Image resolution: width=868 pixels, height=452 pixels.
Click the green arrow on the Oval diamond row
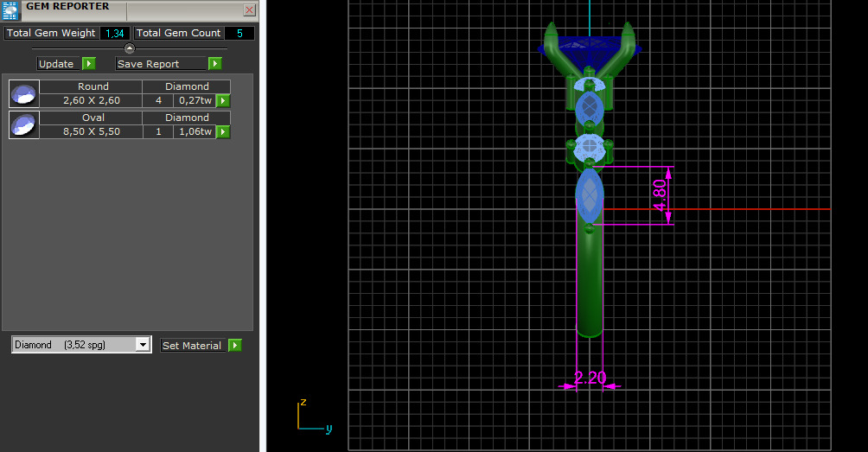pyautogui.click(x=223, y=131)
